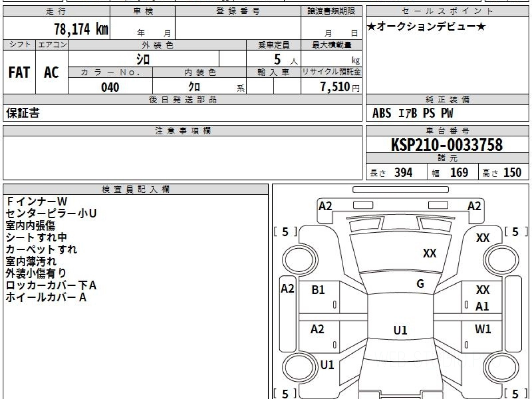Select the カーペットすれ note
The image size is (532, 399).
[41, 249]
